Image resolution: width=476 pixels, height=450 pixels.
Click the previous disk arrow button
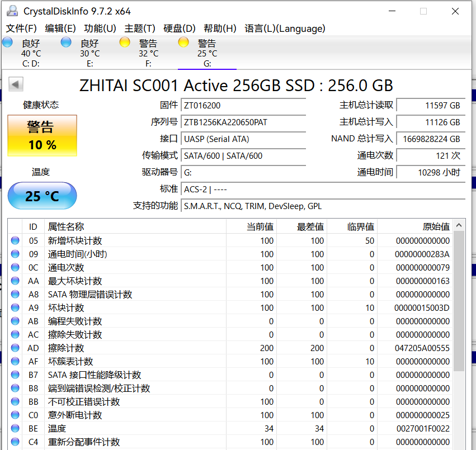(16, 85)
